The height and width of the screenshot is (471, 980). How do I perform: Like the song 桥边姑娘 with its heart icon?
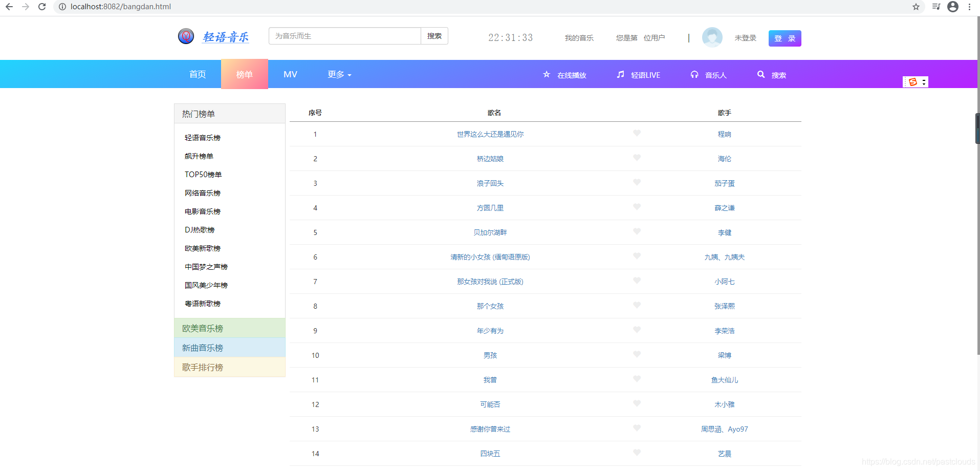click(x=637, y=158)
